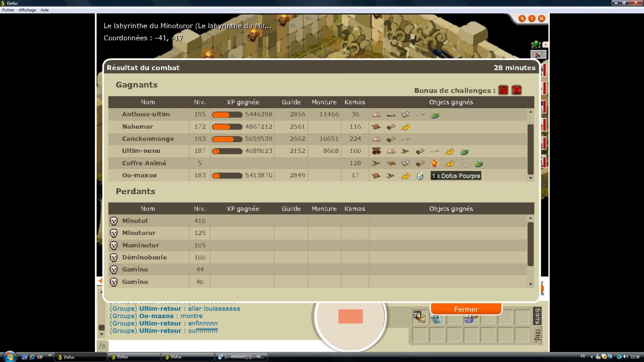This screenshot has height=362, width=644.
Task: Expand side arrow beside party icon
Action: point(545,45)
